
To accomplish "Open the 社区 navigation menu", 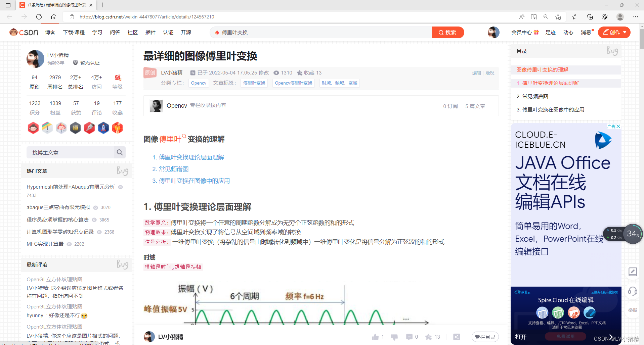I will (132, 32).
